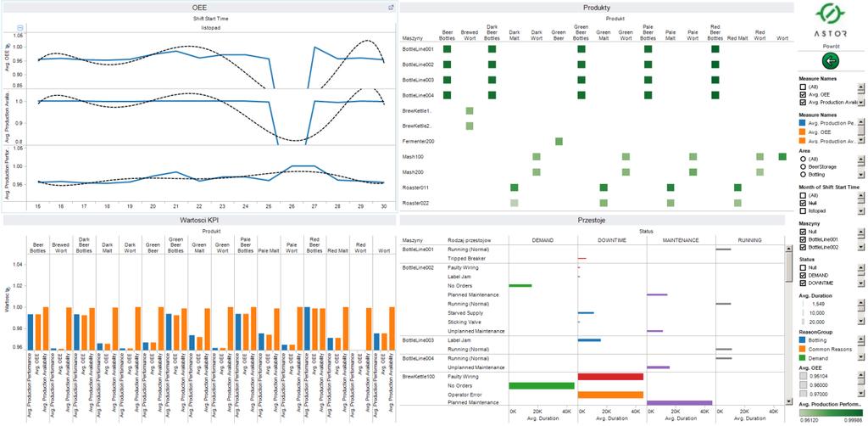Click the OEE panel title
Viewport: 868px width, 426px height.
point(199,7)
